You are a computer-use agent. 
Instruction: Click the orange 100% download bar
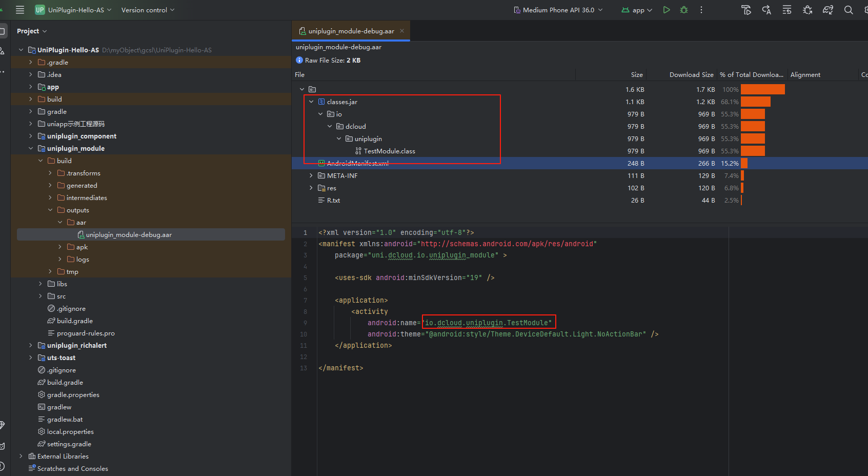[x=763, y=89]
